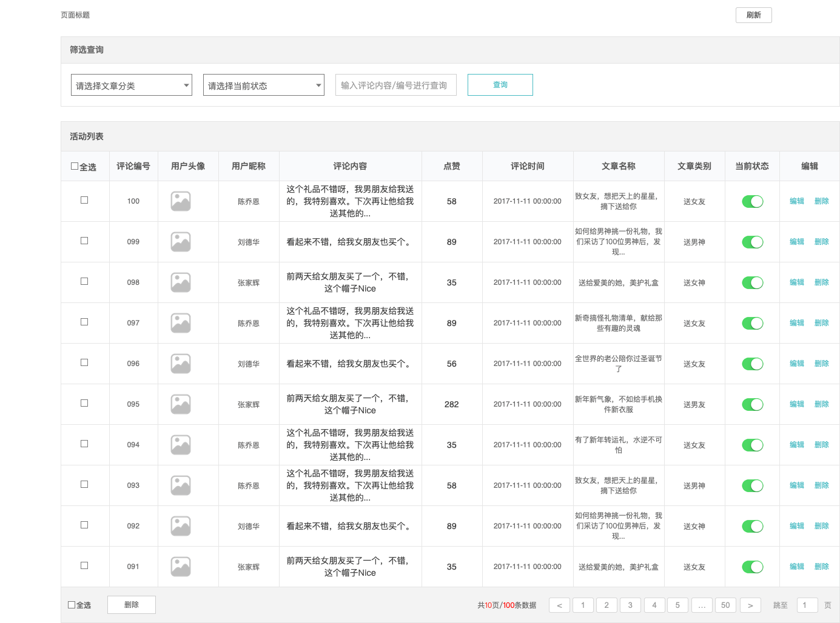Click the avatar icon in row 097

(180, 322)
